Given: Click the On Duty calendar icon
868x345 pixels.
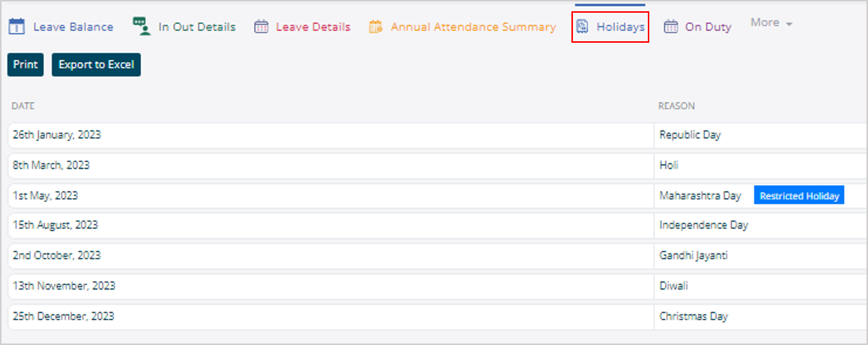Looking at the screenshot, I should [671, 27].
